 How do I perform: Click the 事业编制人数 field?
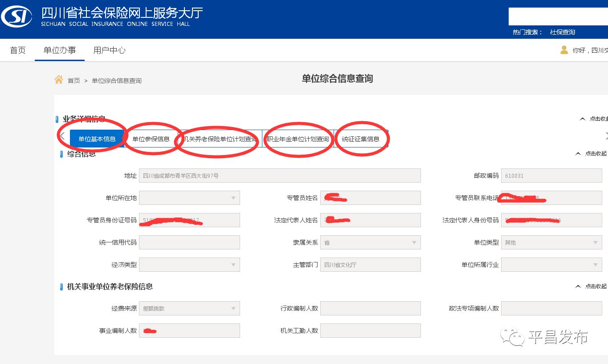189,331
